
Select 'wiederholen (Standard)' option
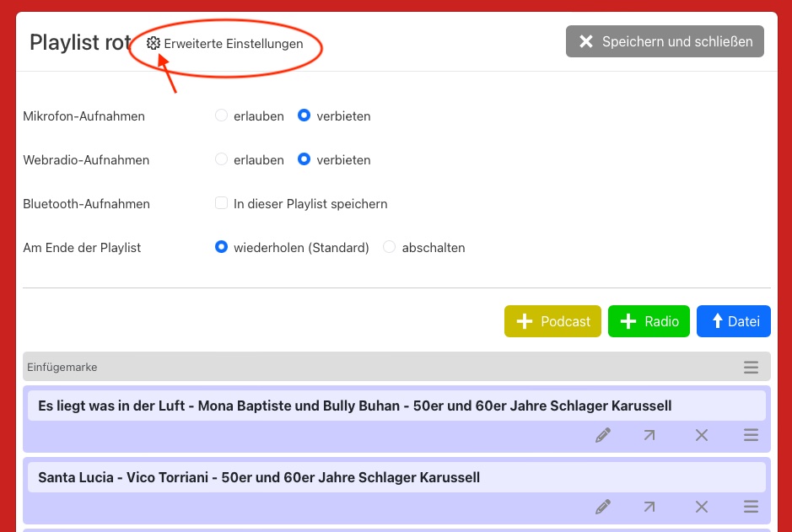[x=222, y=247]
